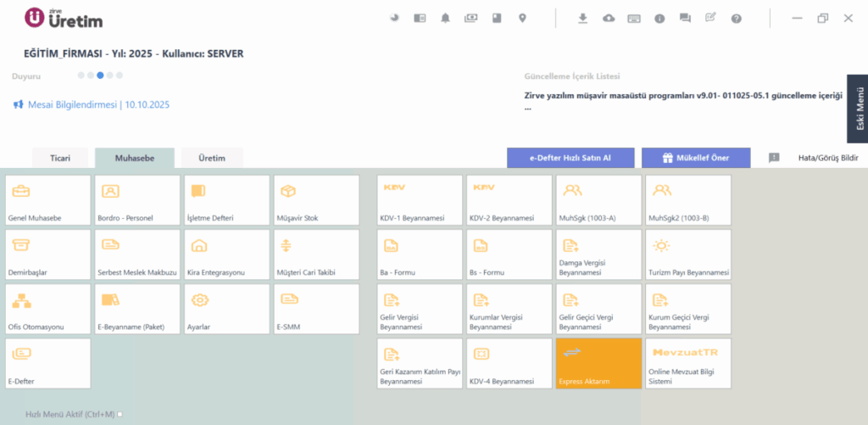Open Damga Vergisi Beyannamesi tile

[x=599, y=254]
